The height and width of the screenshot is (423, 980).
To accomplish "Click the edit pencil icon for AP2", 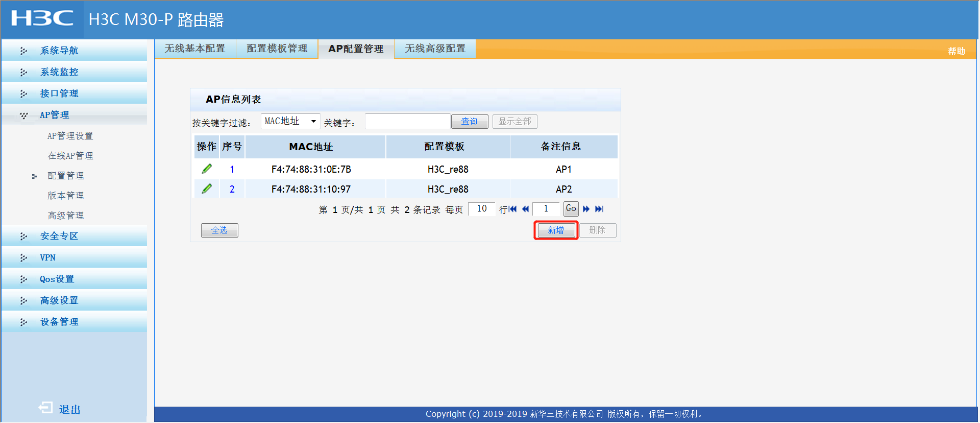I will point(207,189).
